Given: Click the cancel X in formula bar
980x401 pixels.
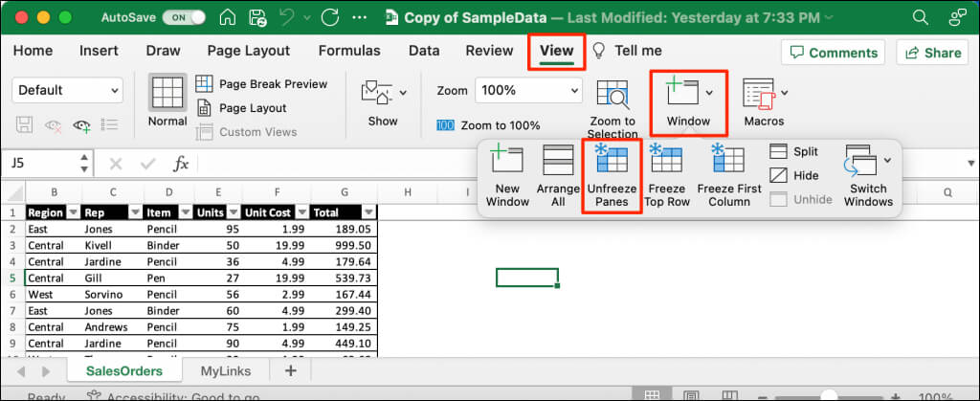Looking at the screenshot, I should click(116, 164).
